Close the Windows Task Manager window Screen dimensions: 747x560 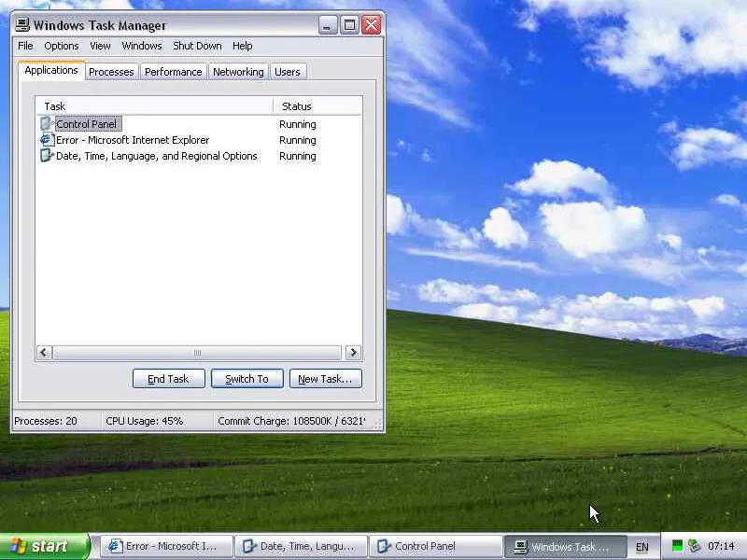coord(372,25)
